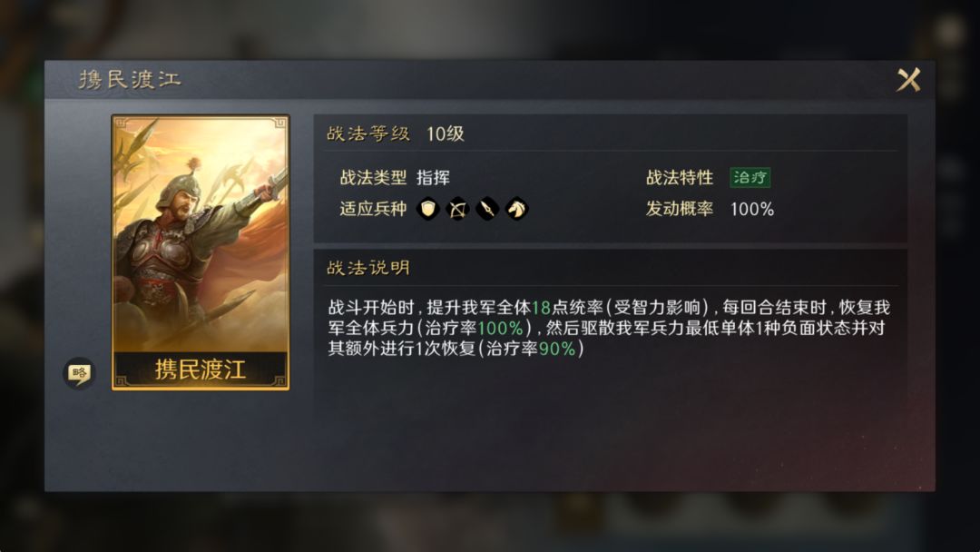
Task: Tap the horse cavalry troop icon
Action: coord(517,209)
